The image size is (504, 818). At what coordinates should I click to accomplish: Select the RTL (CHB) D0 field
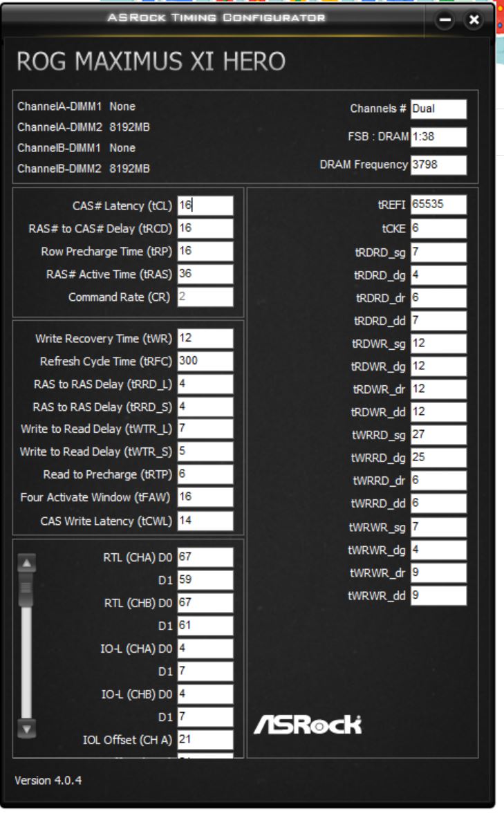click(205, 603)
